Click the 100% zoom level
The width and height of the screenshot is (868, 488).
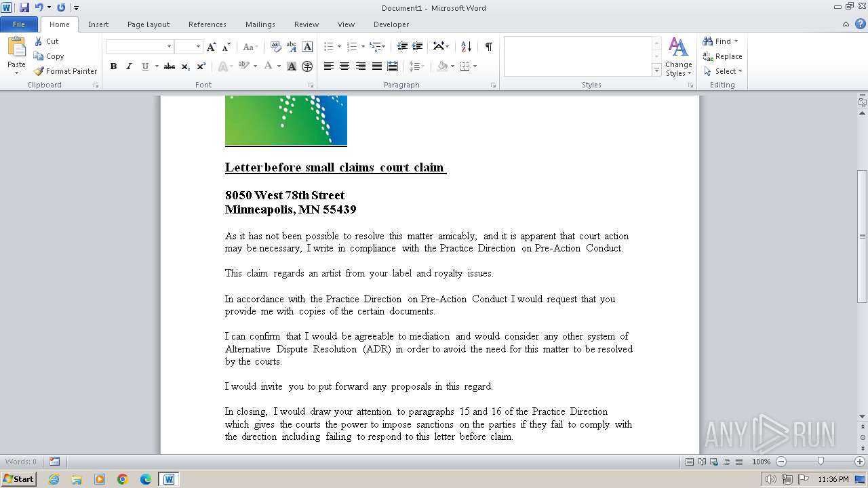pos(761,462)
